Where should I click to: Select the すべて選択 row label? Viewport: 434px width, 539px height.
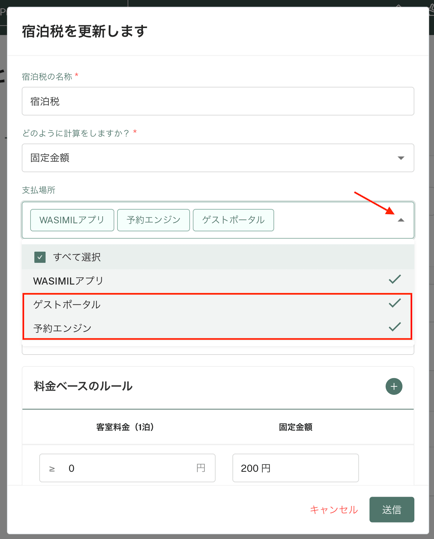pyautogui.click(x=77, y=257)
